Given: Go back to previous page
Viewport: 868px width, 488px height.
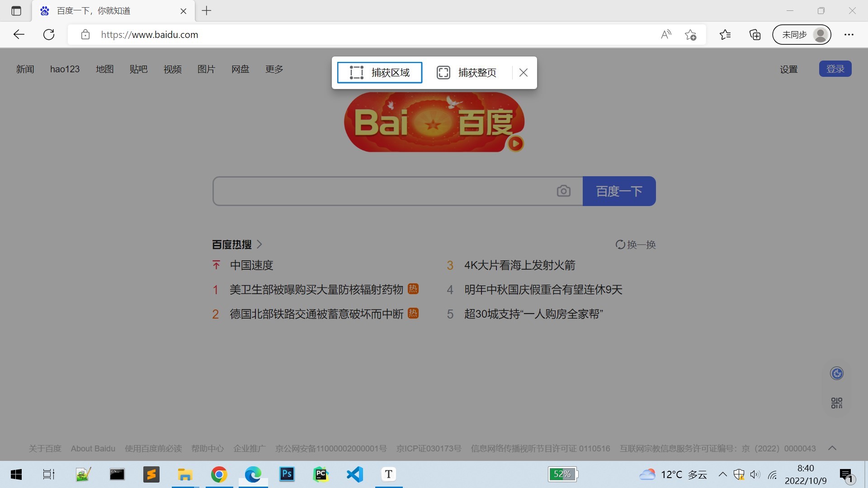Looking at the screenshot, I should point(19,35).
